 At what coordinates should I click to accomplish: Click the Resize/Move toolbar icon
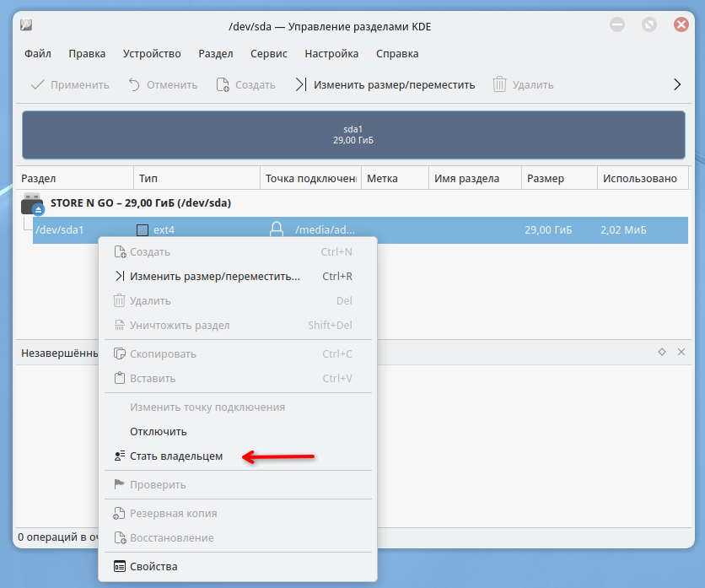point(301,84)
